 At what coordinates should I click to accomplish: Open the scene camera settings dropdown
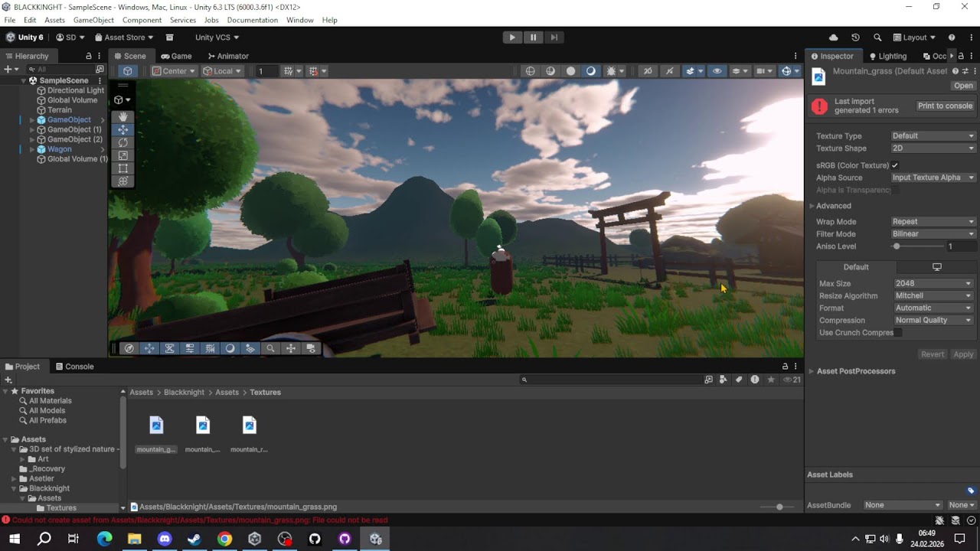tap(764, 71)
